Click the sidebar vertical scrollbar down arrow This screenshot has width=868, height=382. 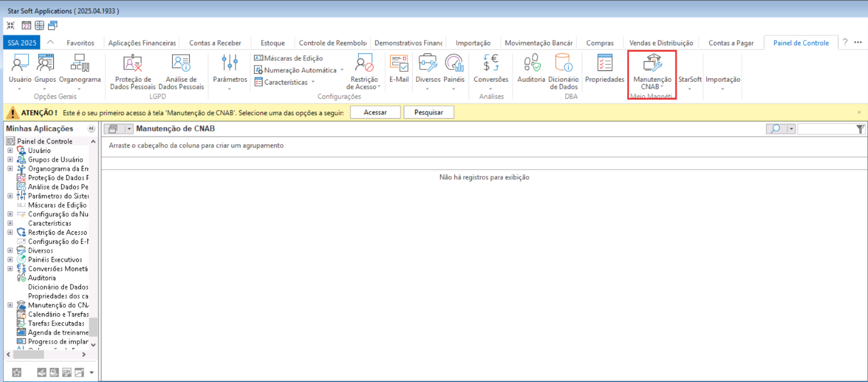(x=93, y=344)
